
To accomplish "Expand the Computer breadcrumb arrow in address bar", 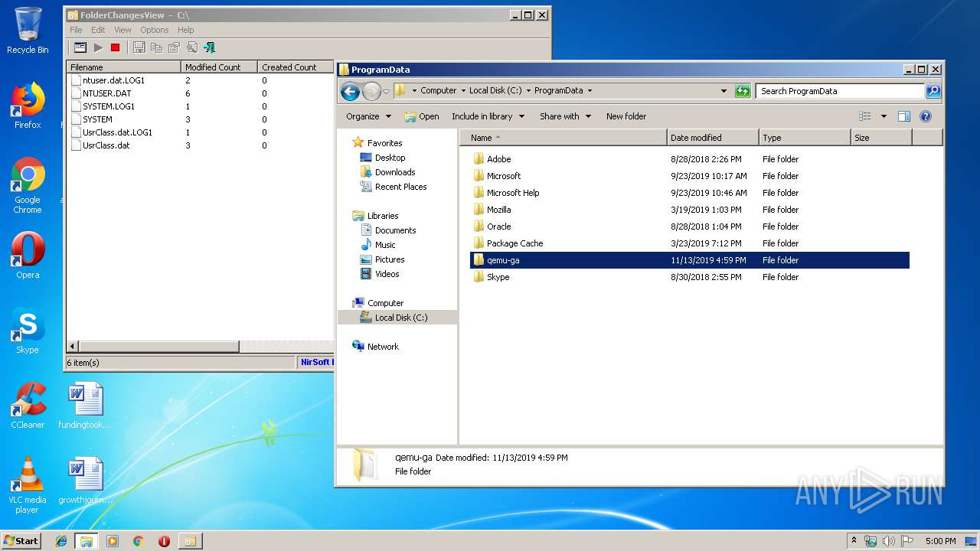I will pyautogui.click(x=462, y=90).
